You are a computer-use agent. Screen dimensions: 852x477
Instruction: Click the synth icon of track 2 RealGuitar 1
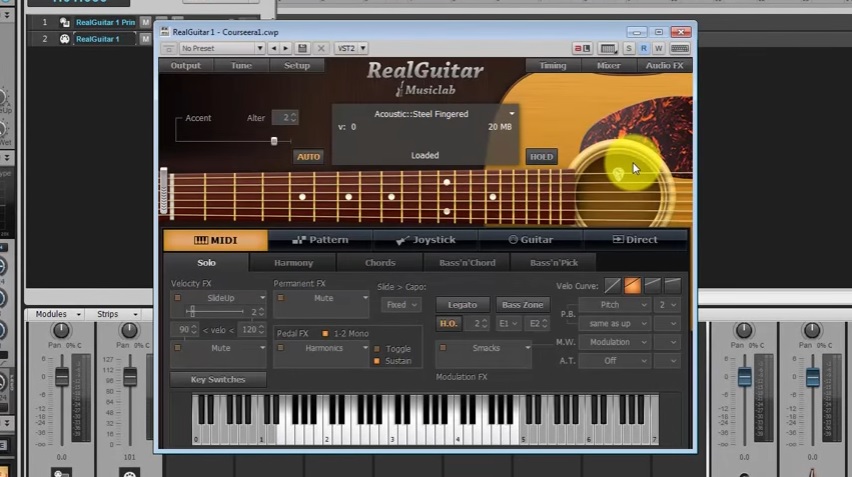click(65, 39)
